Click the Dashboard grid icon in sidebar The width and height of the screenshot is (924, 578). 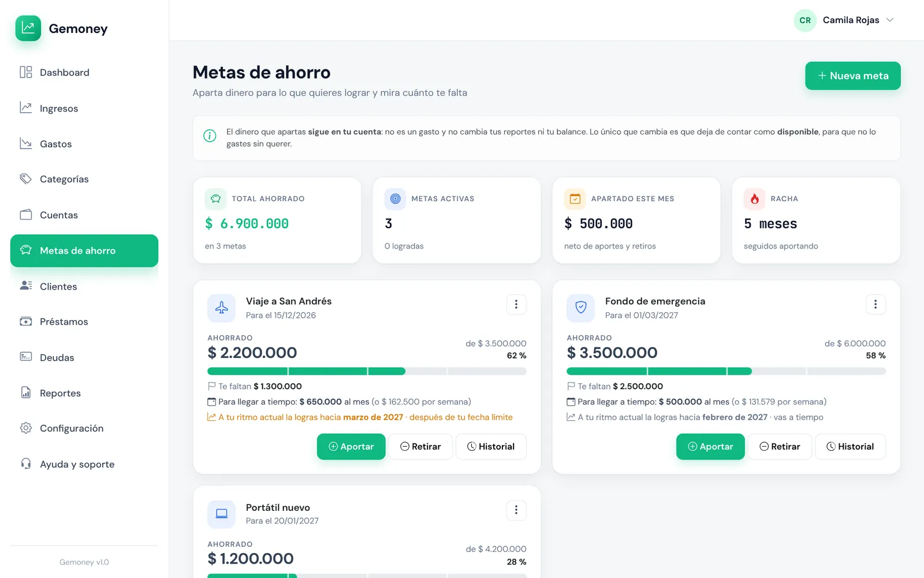click(26, 72)
